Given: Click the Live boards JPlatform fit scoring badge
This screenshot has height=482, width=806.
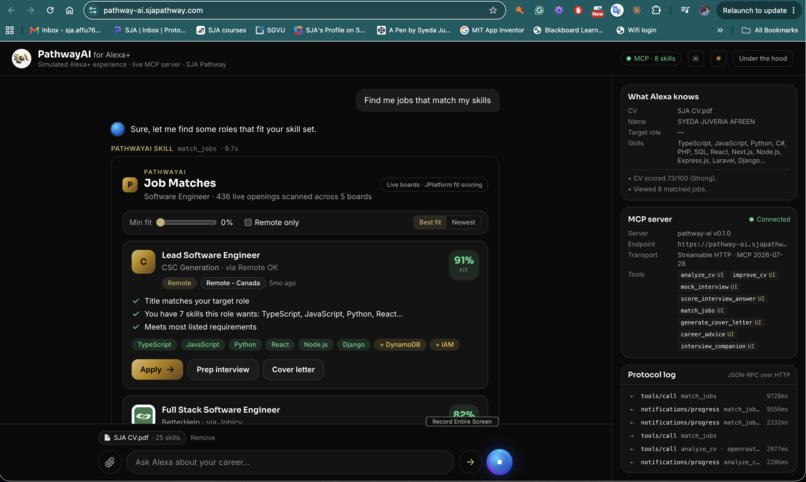Looking at the screenshot, I should click(434, 184).
